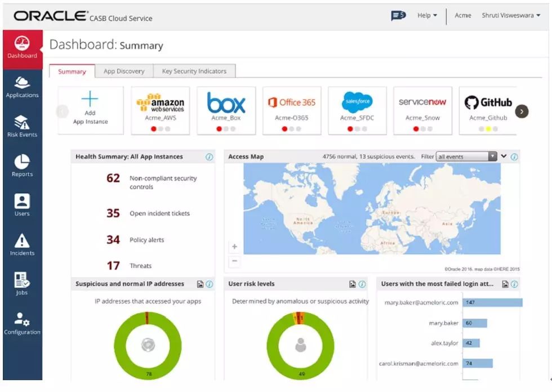Open Applications in the sidebar
552x392 pixels.
click(x=22, y=88)
